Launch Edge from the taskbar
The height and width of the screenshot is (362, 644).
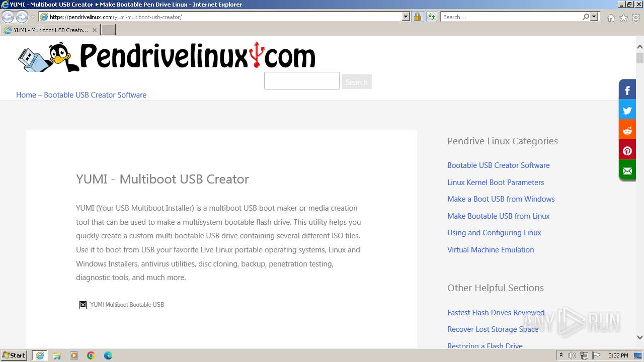pos(108,355)
